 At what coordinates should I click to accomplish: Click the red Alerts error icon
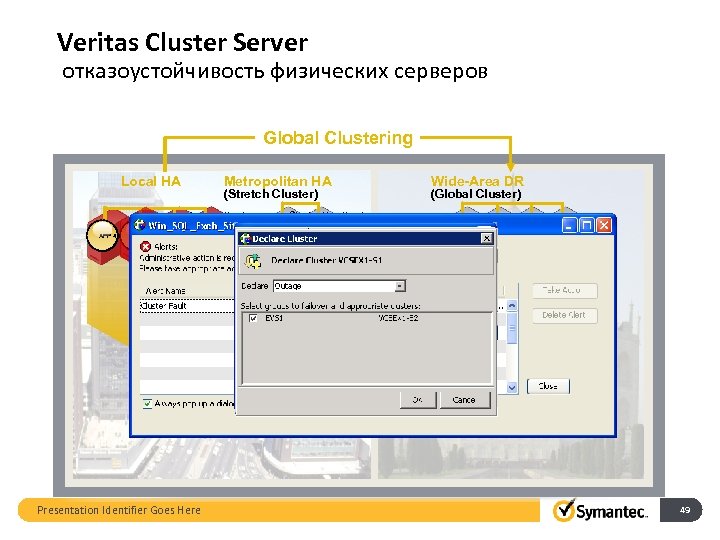[x=146, y=247]
